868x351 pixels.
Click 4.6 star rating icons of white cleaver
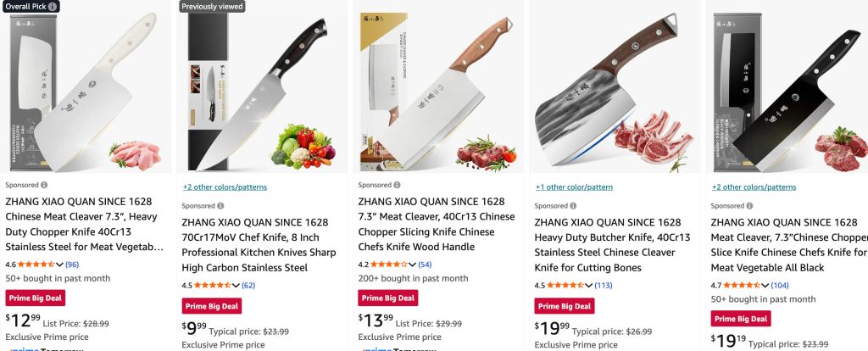(36, 265)
